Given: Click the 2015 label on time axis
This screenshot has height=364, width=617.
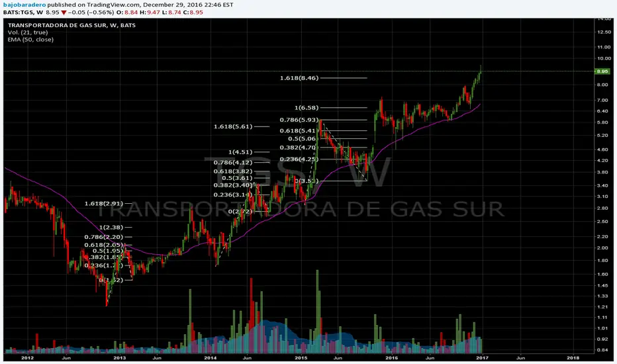Looking at the screenshot, I should point(301,357).
